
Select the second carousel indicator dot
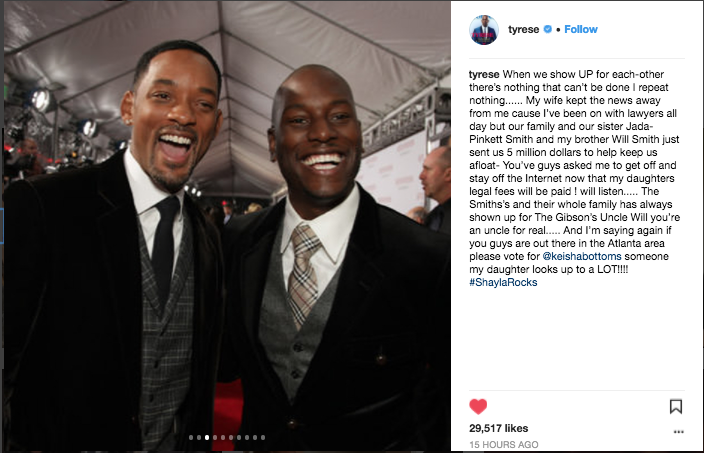pyautogui.click(x=199, y=437)
